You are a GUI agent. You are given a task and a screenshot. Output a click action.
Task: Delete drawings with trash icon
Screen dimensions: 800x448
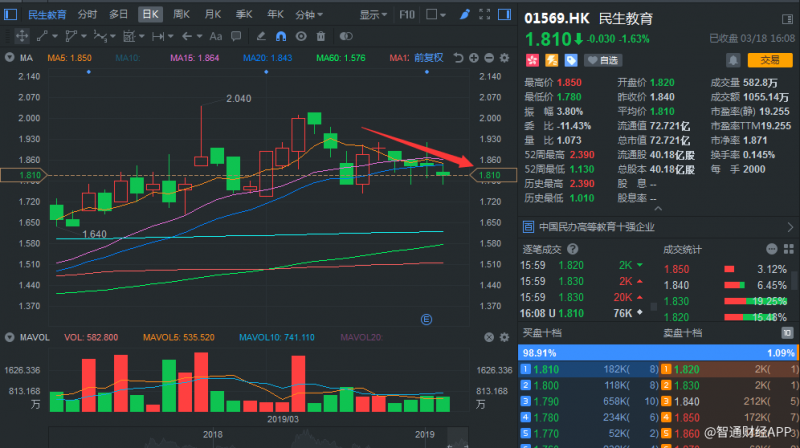[x=321, y=36]
